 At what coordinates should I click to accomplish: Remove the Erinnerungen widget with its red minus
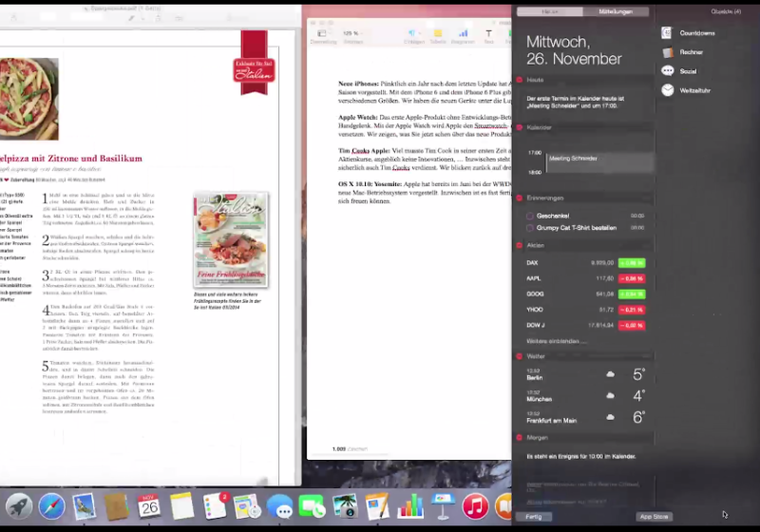[519, 198]
